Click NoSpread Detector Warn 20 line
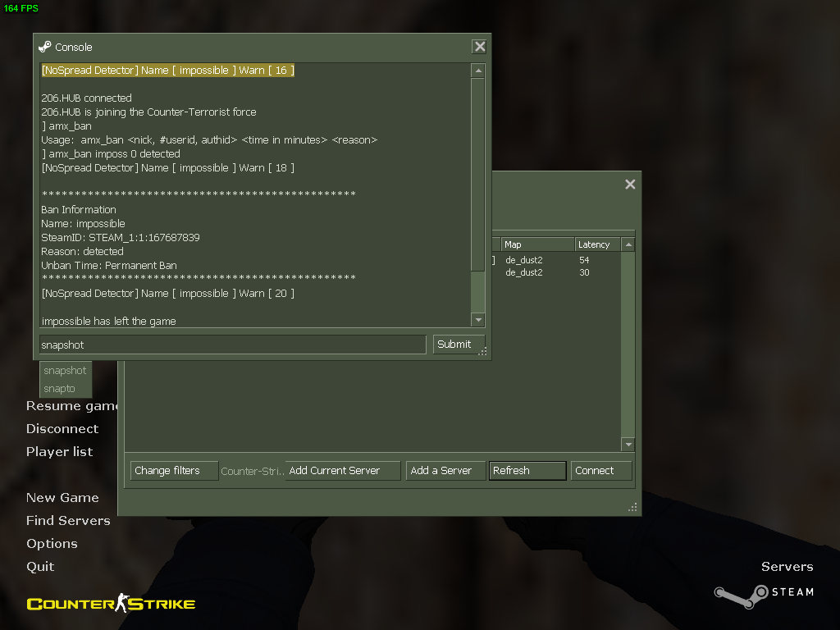 (x=167, y=293)
